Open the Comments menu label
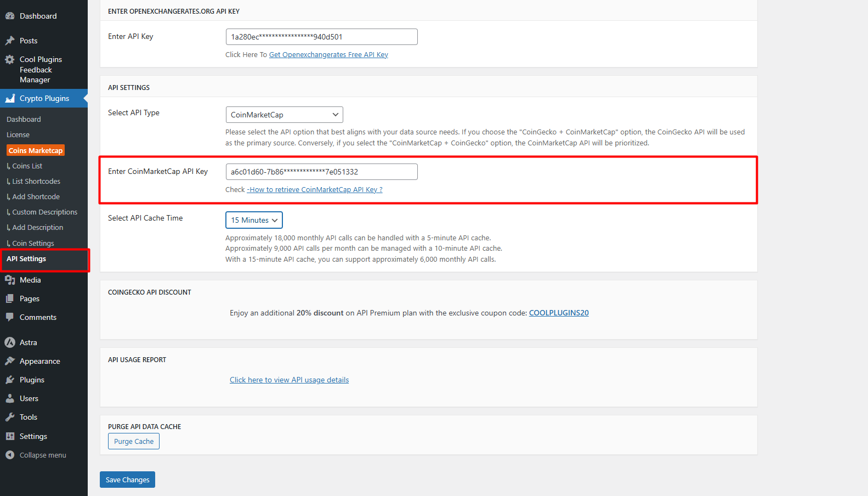Image resolution: width=868 pixels, height=496 pixels. (38, 317)
